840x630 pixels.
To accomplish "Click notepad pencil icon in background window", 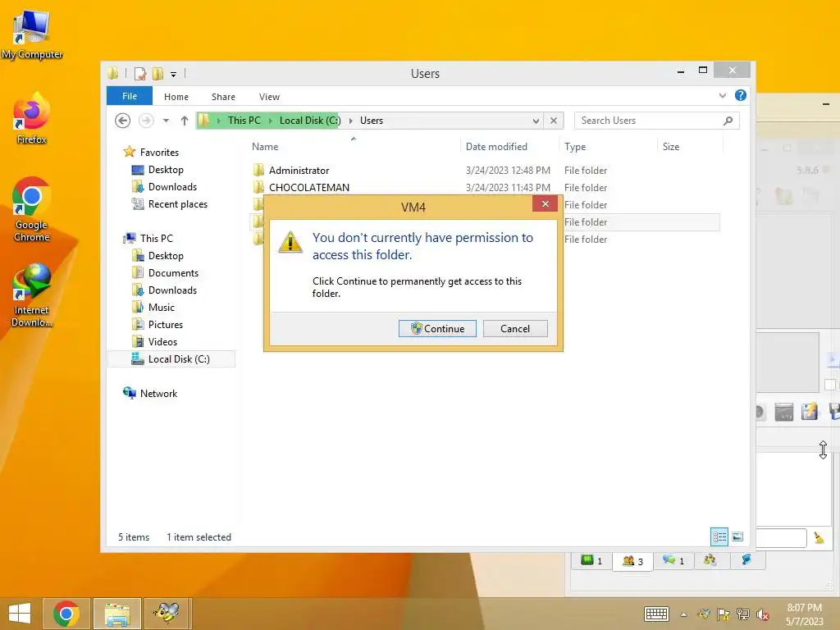I will tap(810, 411).
